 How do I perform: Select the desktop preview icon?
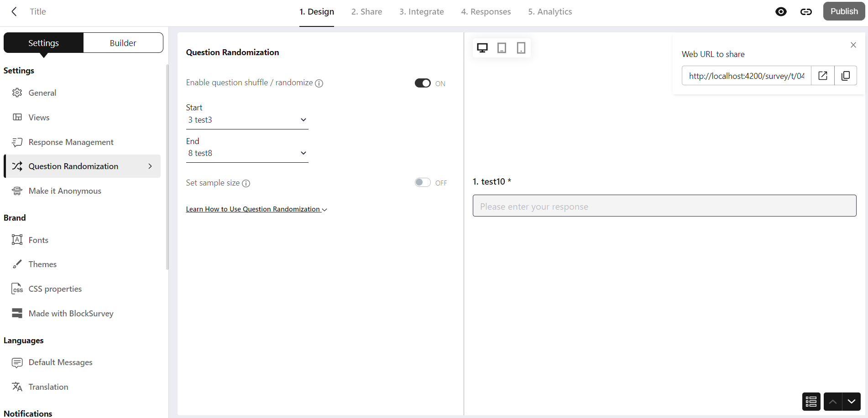click(482, 47)
